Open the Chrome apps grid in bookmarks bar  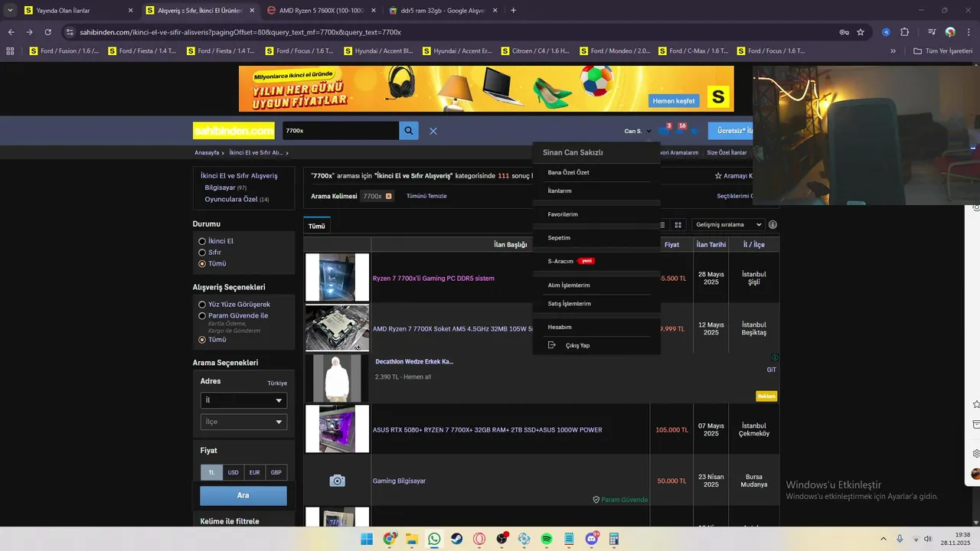pyautogui.click(x=10, y=51)
